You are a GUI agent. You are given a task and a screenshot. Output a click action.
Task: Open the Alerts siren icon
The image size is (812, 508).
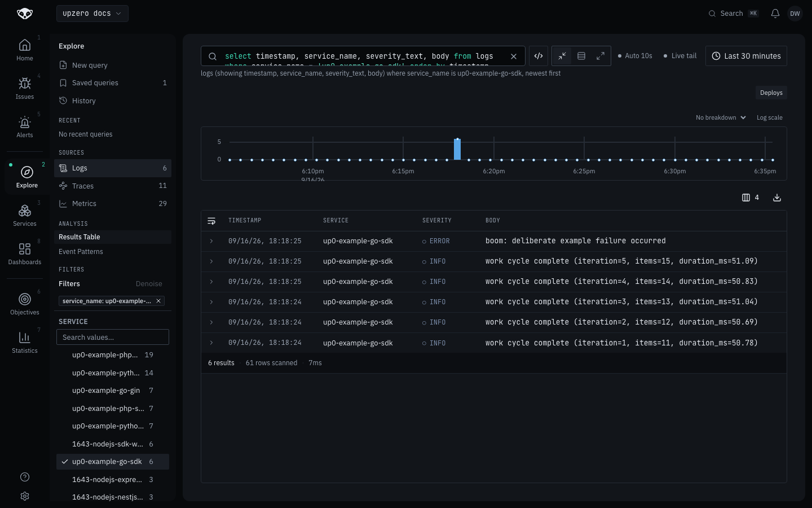(x=25, y=122)
